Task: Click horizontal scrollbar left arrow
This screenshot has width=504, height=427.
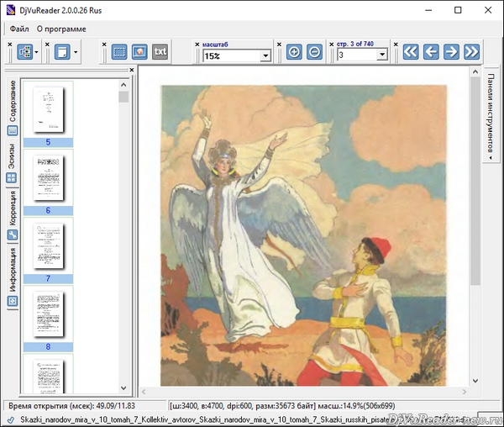Action: 144,392
